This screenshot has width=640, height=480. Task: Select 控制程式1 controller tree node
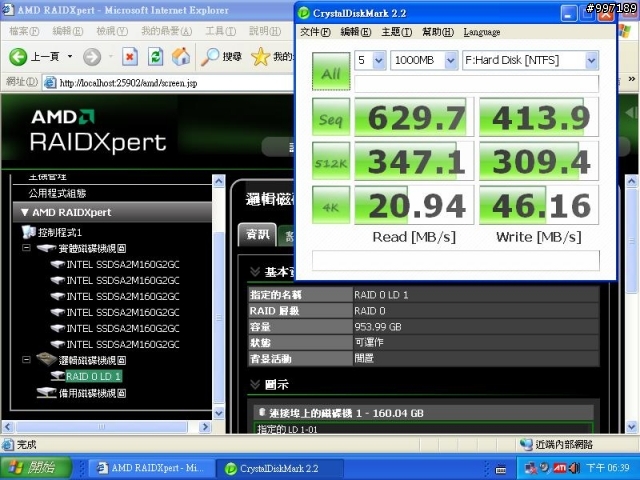[x=60, y=233]
